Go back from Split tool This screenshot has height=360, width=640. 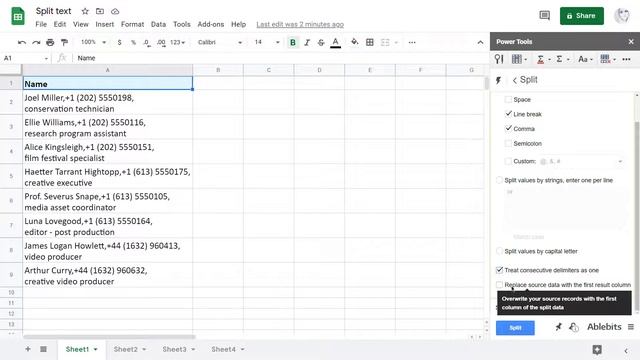pos(515,80)
